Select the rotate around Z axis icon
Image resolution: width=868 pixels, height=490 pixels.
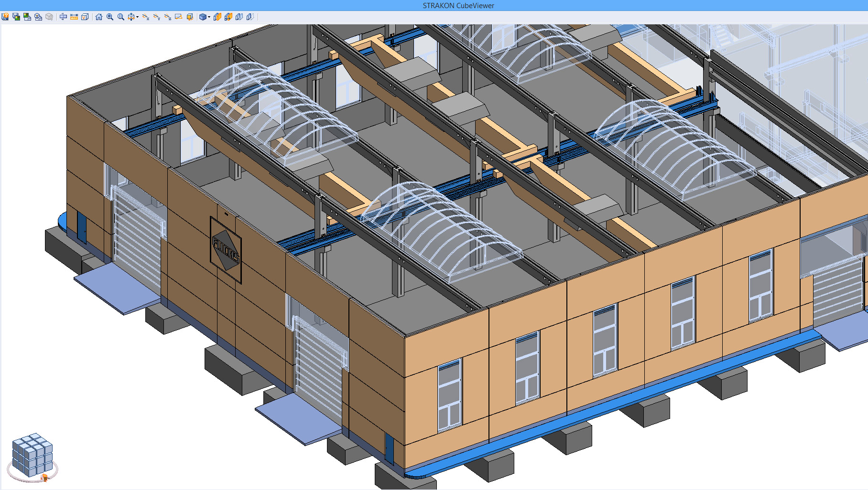coord(168,17)
